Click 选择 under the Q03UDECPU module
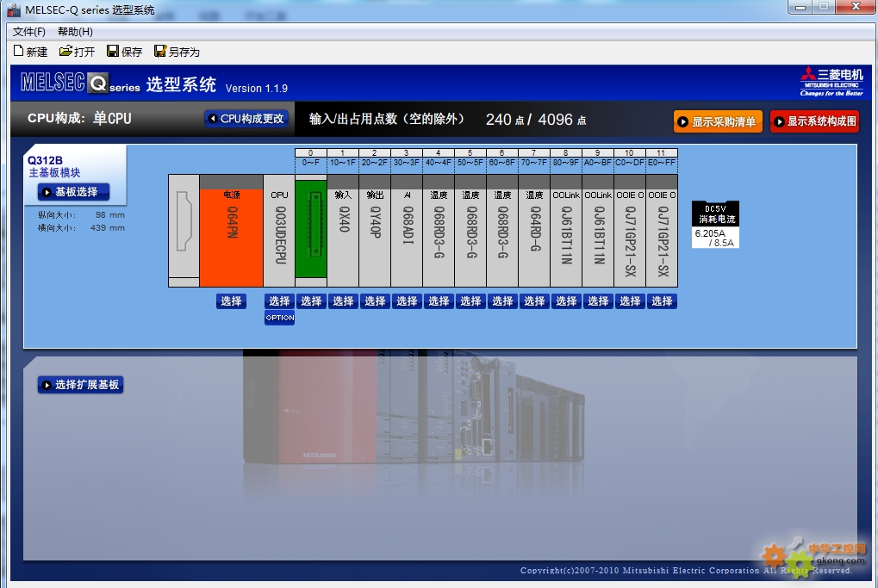Viewport: 878px width, 588px height. pyautogui.click(x=279, y=301)
